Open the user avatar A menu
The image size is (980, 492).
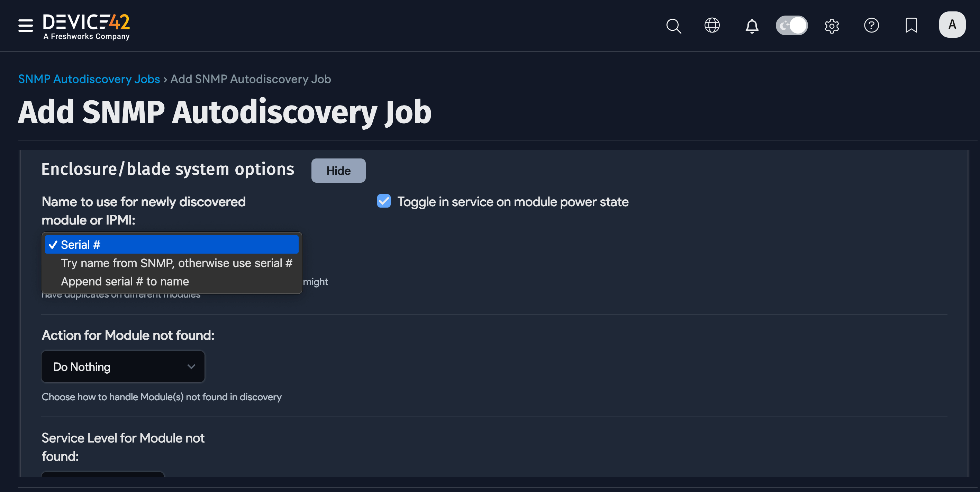[x=952, y=25]
